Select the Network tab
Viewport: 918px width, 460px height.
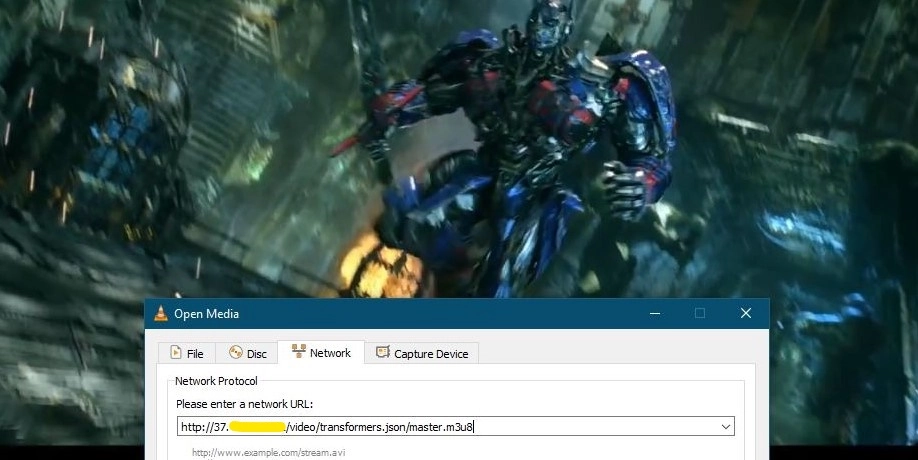321,352
